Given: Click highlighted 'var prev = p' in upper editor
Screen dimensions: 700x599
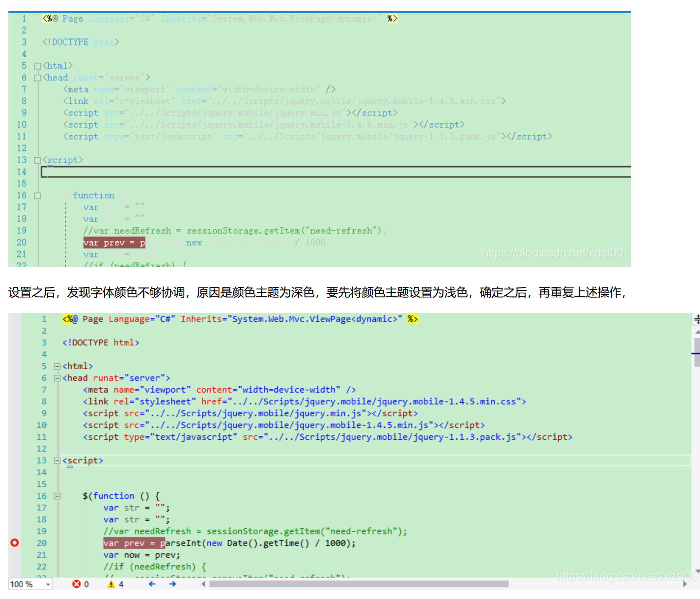Looking at the screenshot, I should tap(114, 242).
